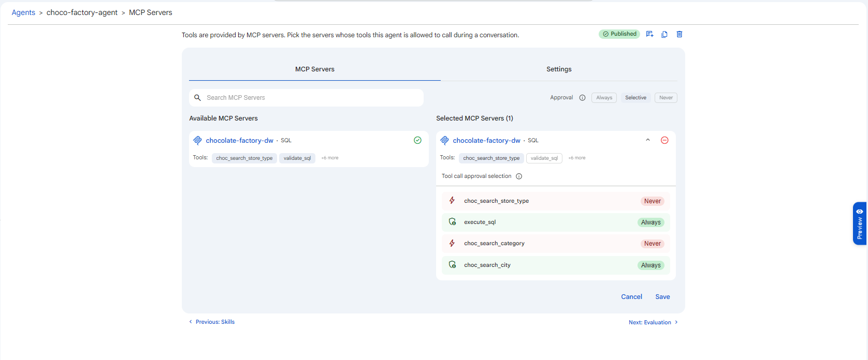
Task: Click Cancel button
Action: coord(631,297)
